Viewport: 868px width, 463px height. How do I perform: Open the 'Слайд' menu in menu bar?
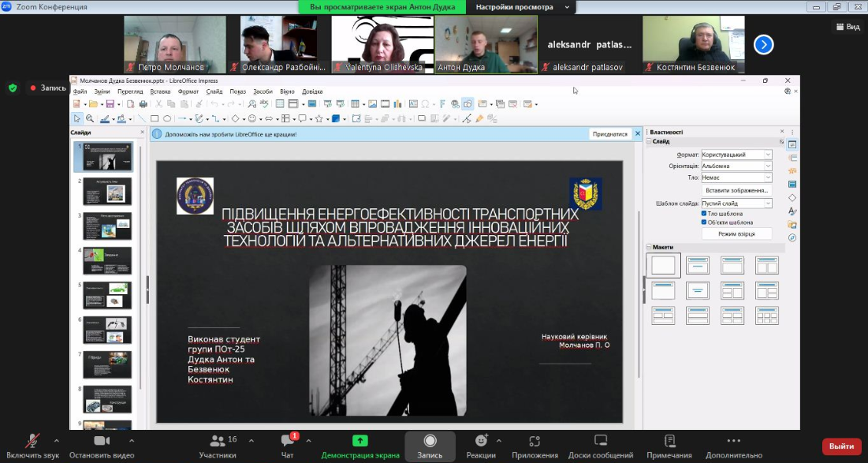pos(214,91)
